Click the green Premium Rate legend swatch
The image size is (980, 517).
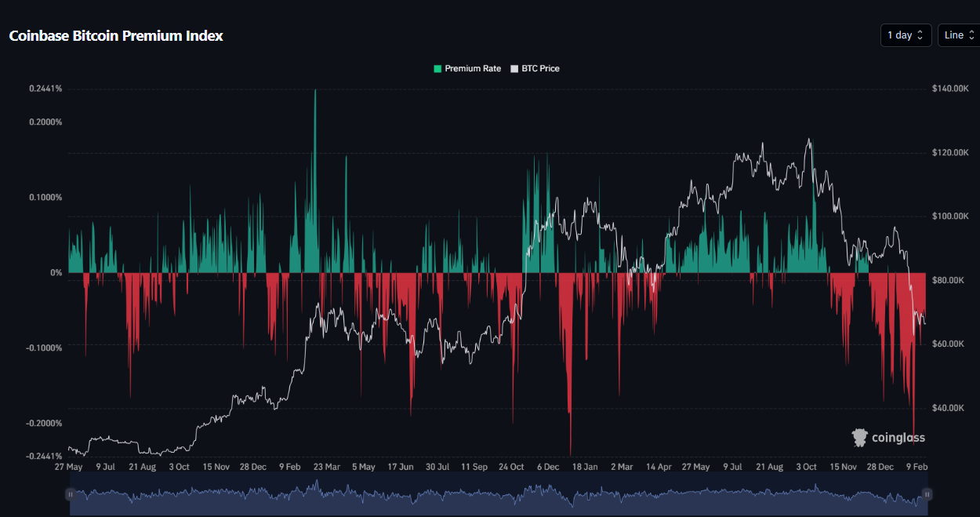click(437, 69)
